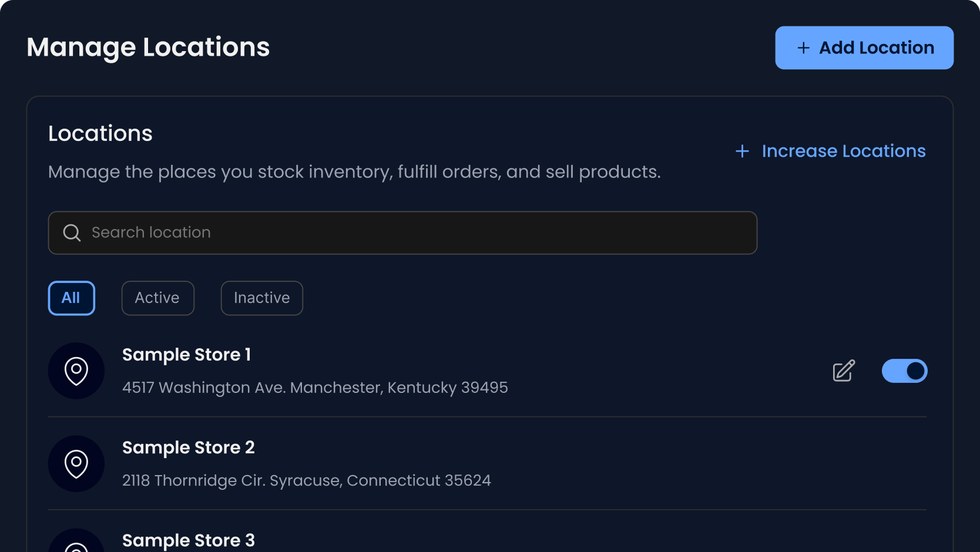This screenshot has width=980, height=552.
Task: Disable the Sample Store 1 active toggle
Action: point(904,371)
